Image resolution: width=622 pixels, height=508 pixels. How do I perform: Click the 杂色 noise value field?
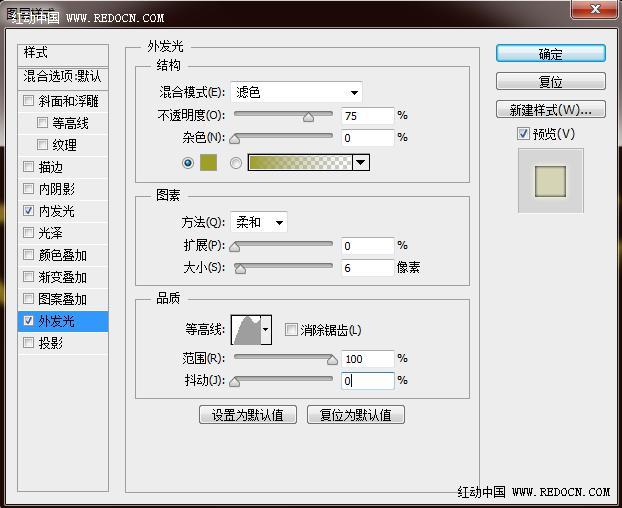click(368, 138)
